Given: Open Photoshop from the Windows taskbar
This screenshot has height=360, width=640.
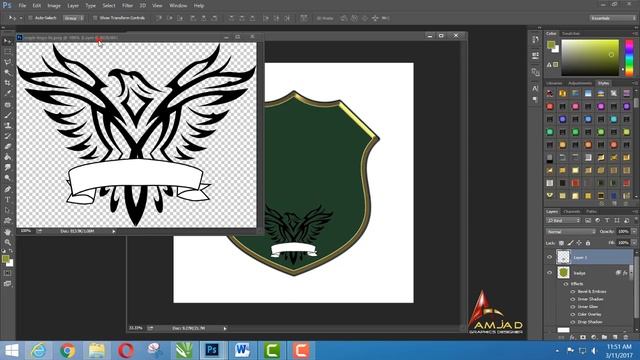Looking at the screenshot, I should click(212, 350).
